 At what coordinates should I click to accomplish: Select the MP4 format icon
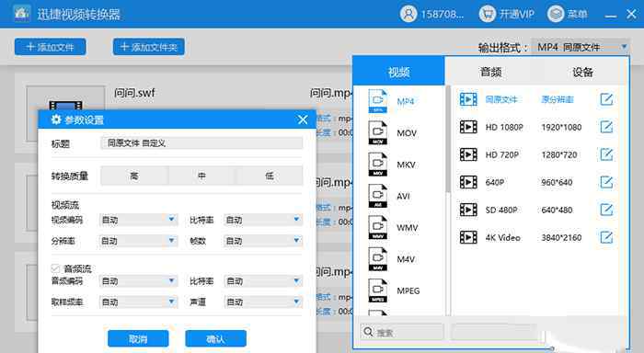378,101
